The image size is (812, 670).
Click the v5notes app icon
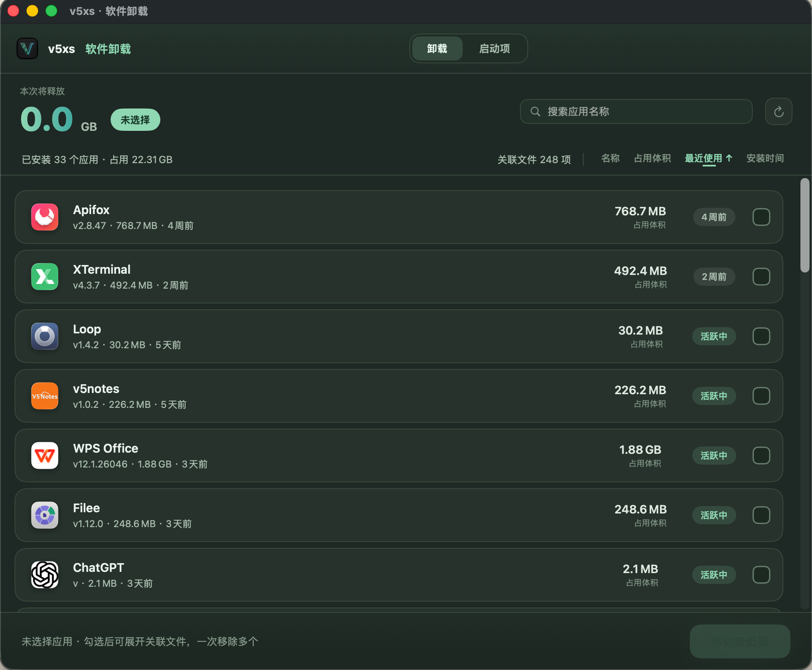tap(45, 396)
